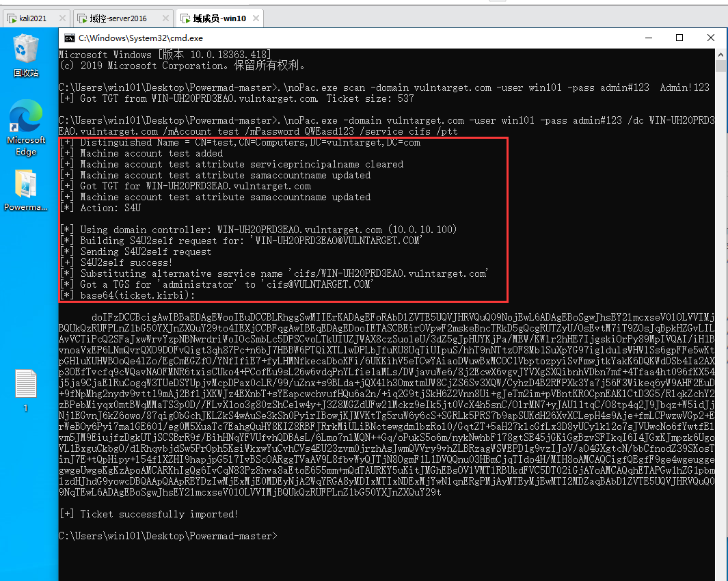Click the 'Using domain controller' line

tap(258, 230)
